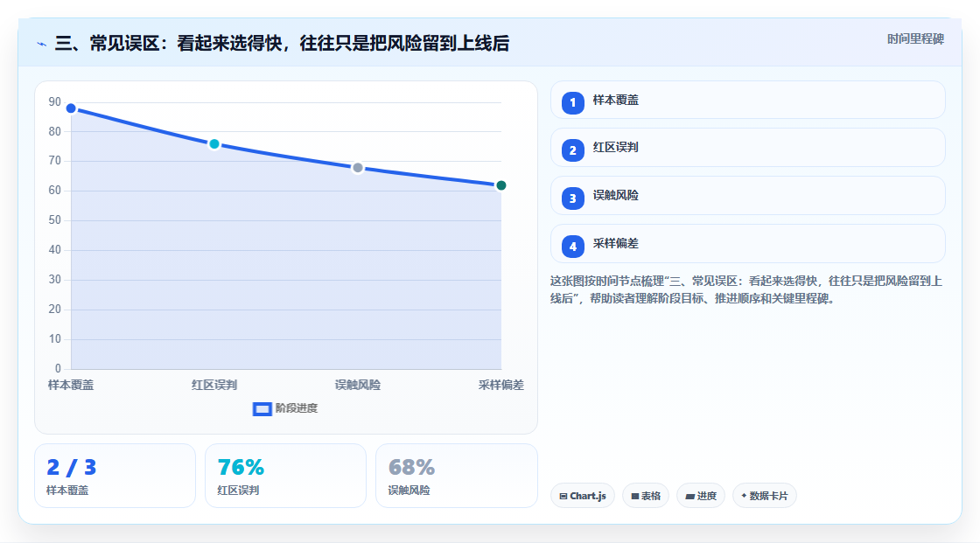980x543 pixels.
Task: Click the number 1 badge for 样本覆盖
Action: 572,103
